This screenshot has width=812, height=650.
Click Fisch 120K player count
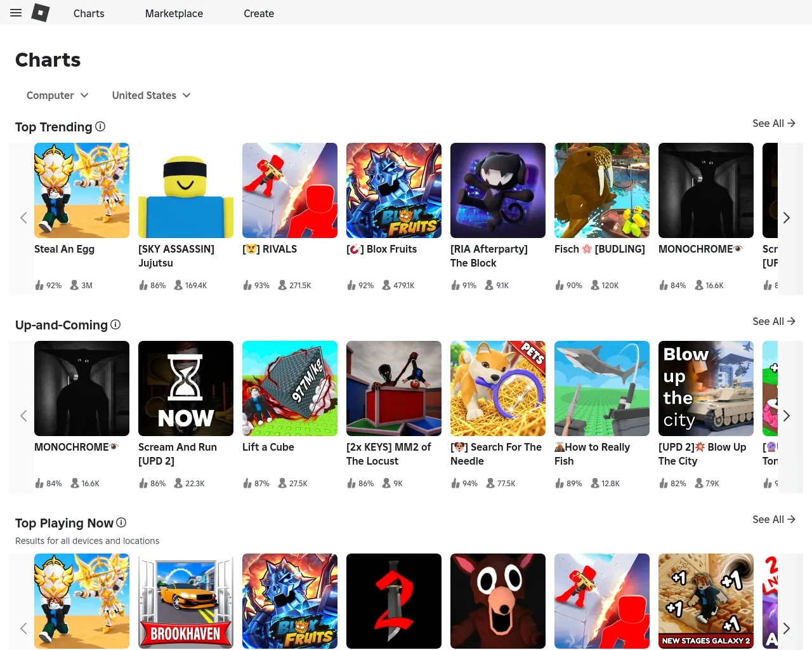pos(605,286)
